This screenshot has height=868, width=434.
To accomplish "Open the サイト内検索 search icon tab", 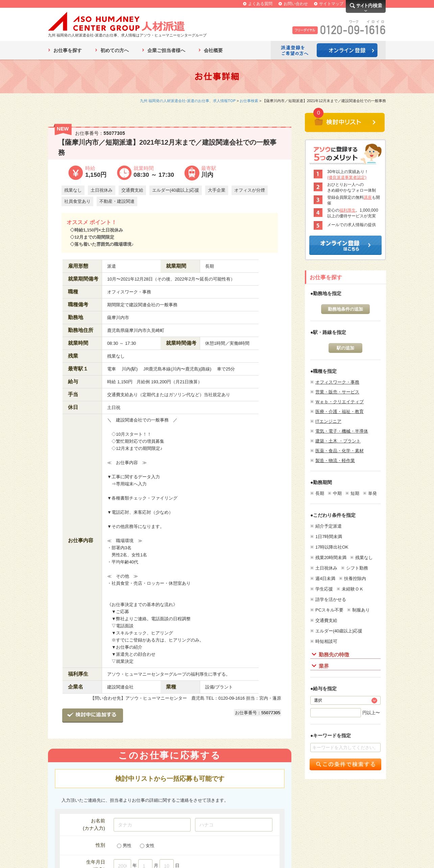I will tap(365, 6).
